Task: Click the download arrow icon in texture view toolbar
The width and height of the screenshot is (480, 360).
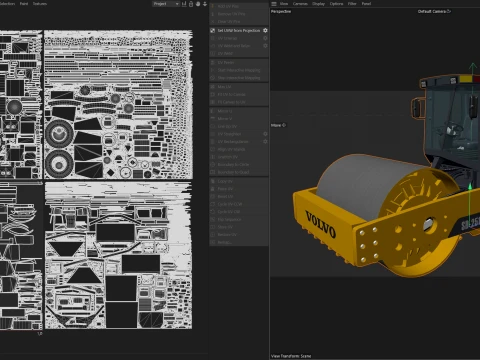Action: coord(205,4)
